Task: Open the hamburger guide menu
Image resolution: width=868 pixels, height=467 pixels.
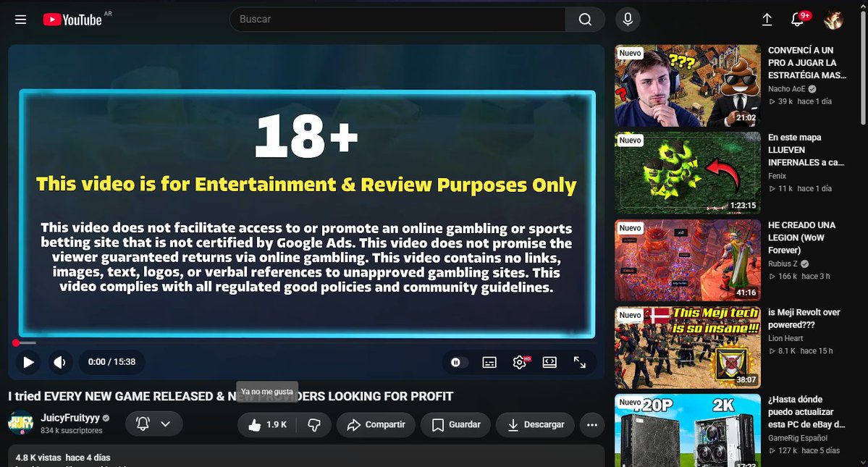Action: tap(20, 20)
